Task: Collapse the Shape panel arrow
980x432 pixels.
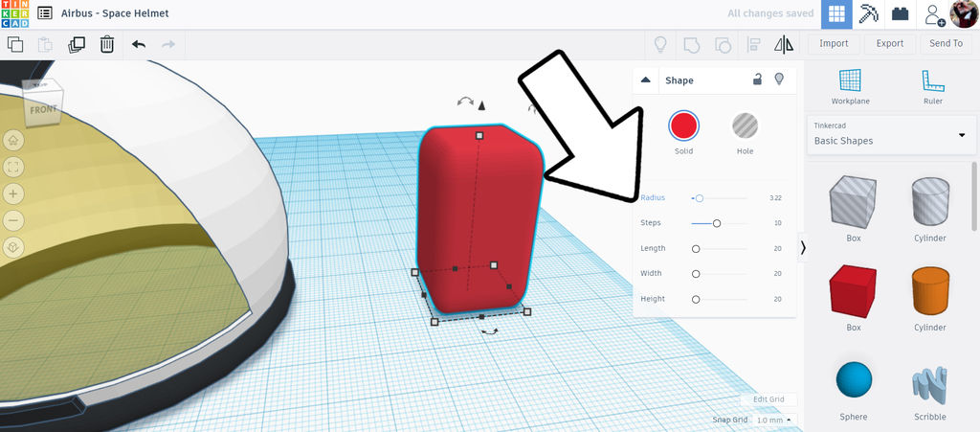Action: [x=646, y=80]
